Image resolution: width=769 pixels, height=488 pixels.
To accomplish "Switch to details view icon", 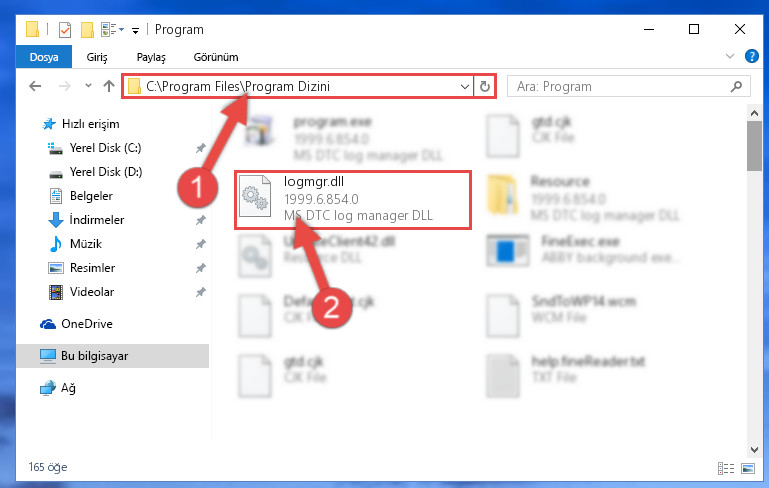I will pyautogui.click(x=726, y=468).
